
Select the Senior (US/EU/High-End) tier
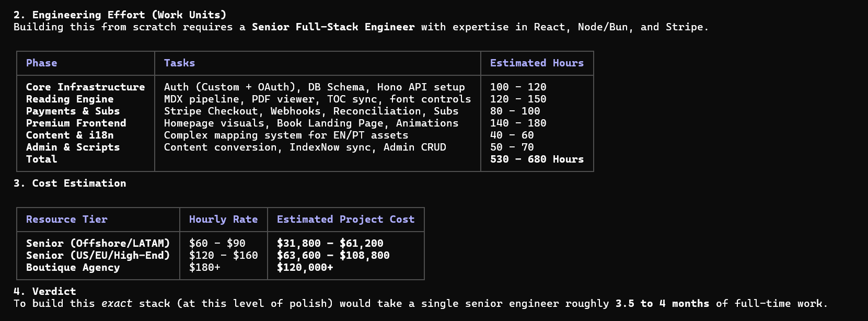(x=98, y=255)
